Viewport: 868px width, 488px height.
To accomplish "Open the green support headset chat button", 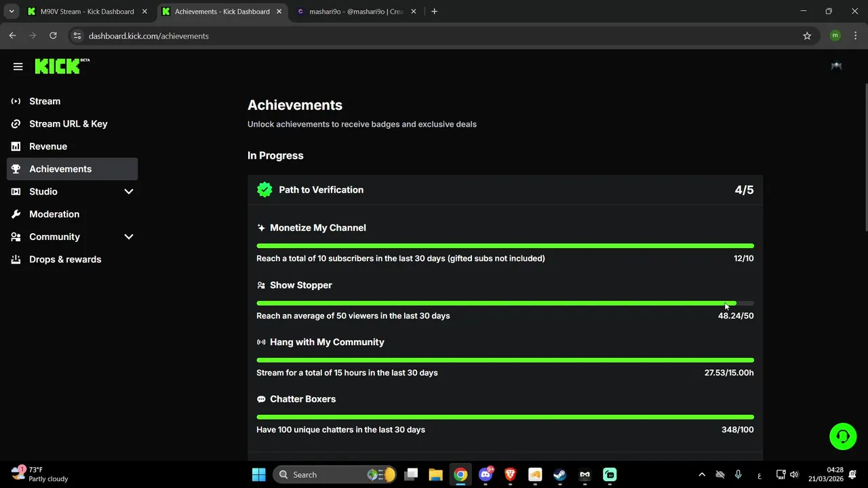I will click(x=843, y=436).
